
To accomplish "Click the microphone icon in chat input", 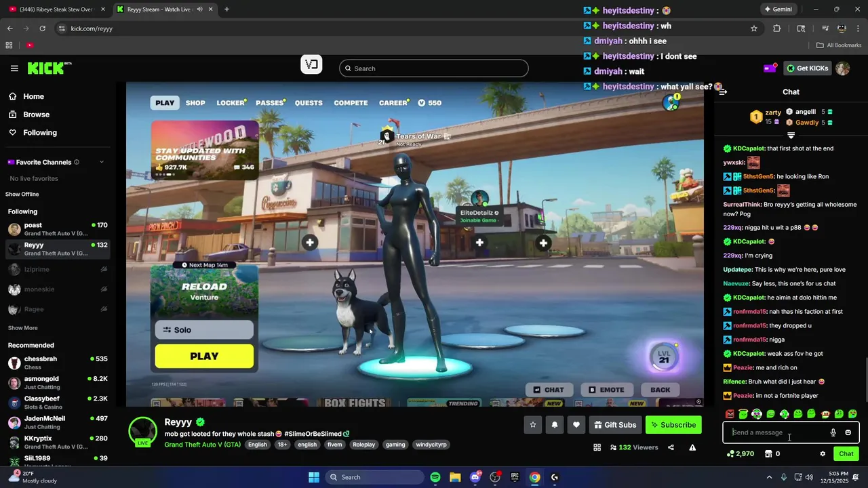I will [x=833, y=432].
